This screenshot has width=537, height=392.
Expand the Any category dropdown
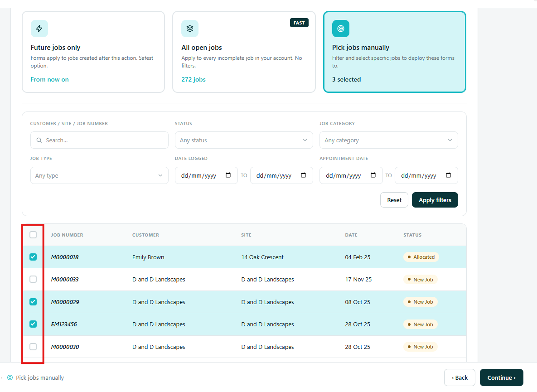pyautogui.click(x=388, y=140)
